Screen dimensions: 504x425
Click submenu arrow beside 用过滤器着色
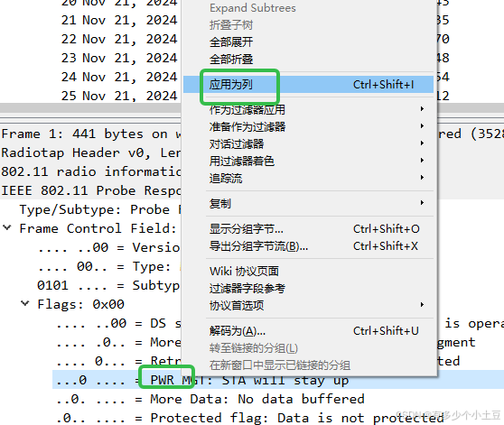point(422,161)
